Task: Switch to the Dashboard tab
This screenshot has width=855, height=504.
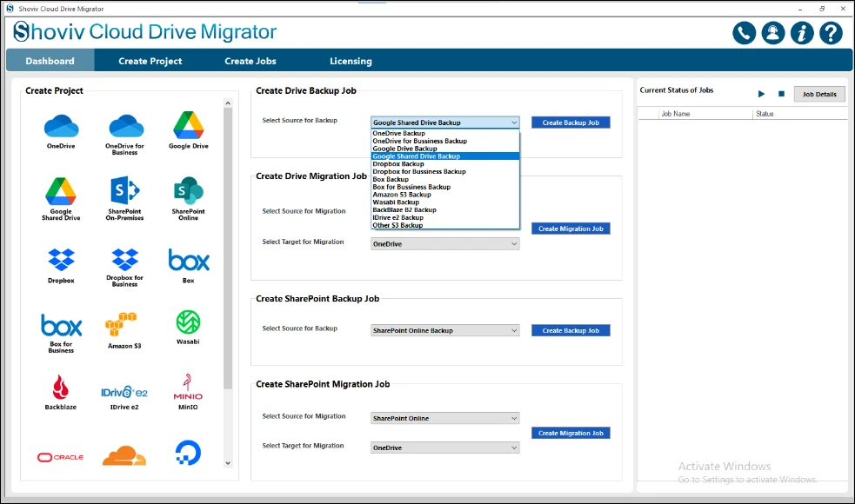Action: point(50,61)
